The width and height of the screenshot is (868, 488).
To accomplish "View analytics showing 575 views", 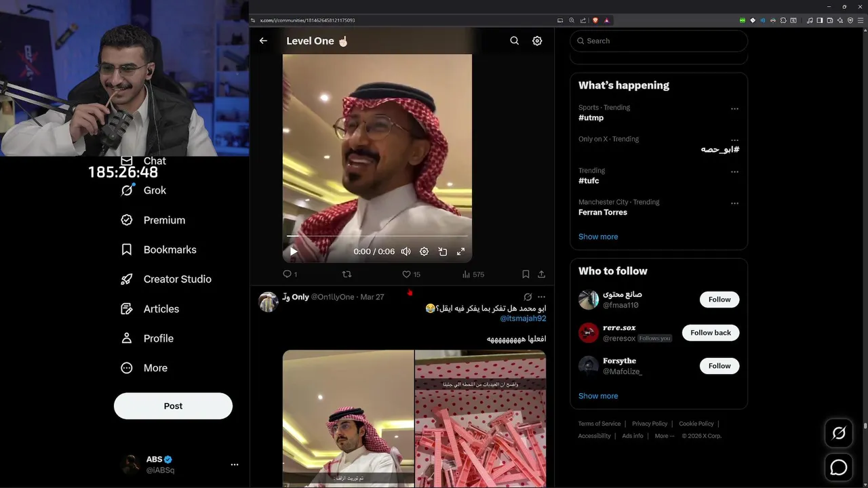I will [473, 274].
